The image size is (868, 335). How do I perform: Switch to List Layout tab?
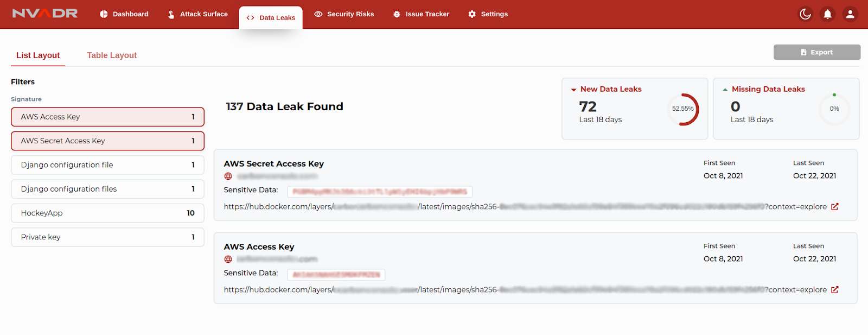click(38, 55)
